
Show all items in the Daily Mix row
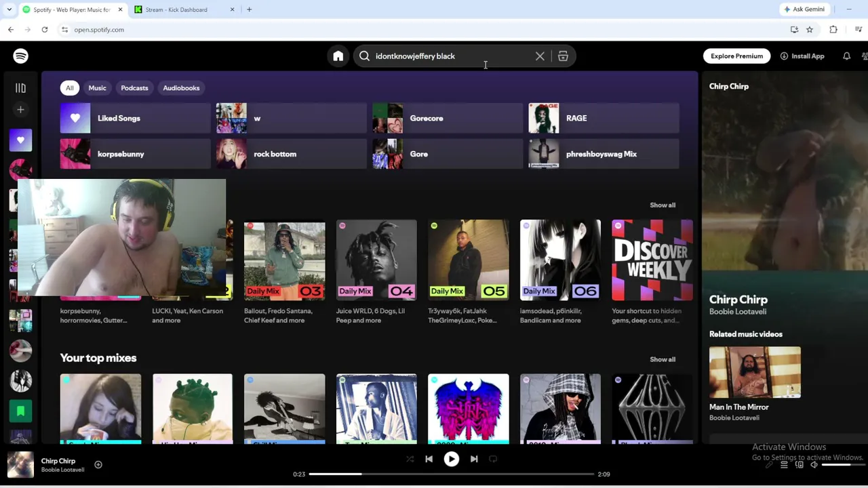(663, 205)
